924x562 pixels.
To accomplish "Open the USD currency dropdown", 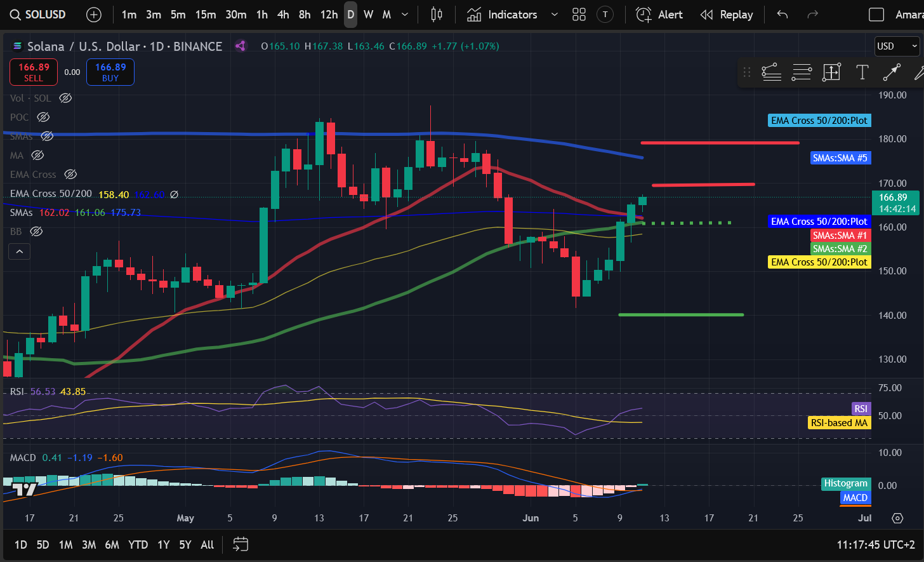I will [897, 46].
